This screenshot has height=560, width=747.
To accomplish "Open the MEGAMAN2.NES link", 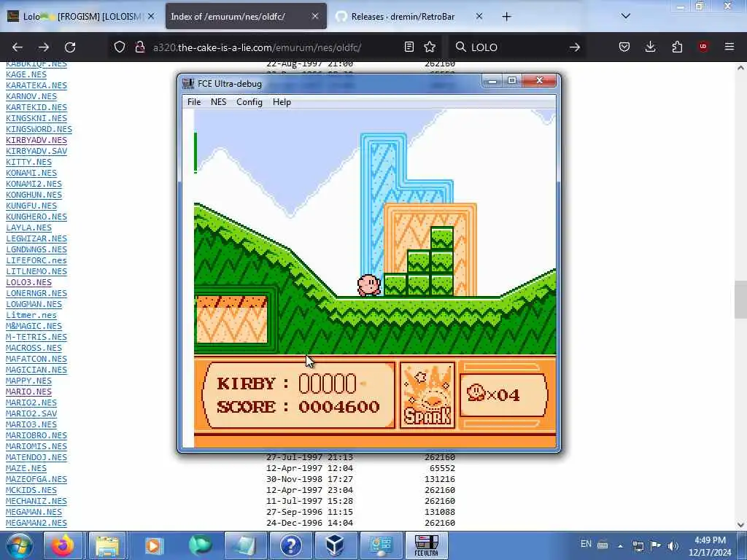I will [x=36, y=522].
